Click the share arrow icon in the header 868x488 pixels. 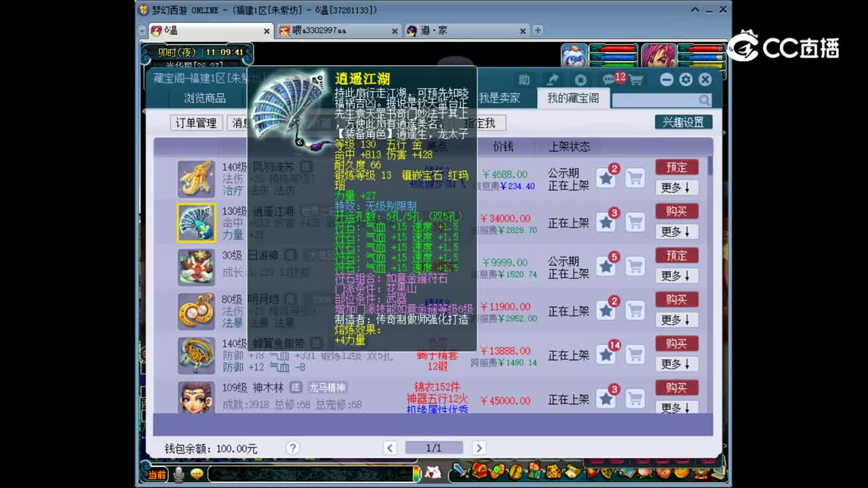tap(553, 80)
